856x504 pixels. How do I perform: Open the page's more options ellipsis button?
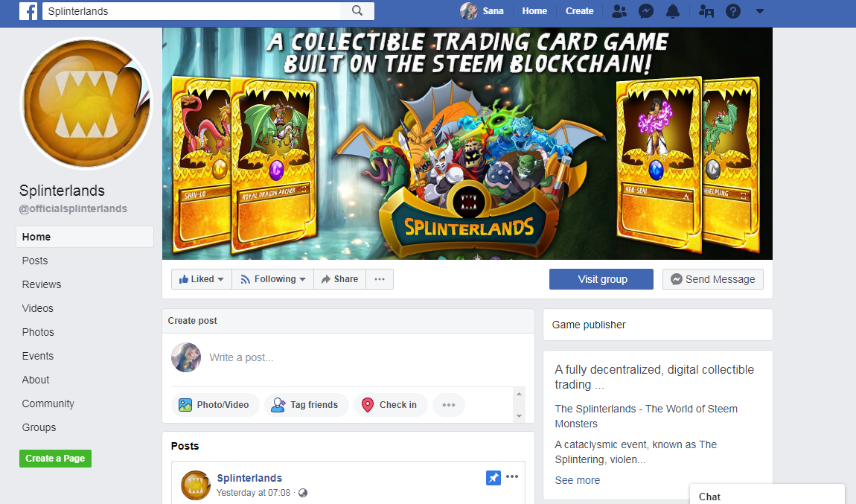tap(380, 279)
